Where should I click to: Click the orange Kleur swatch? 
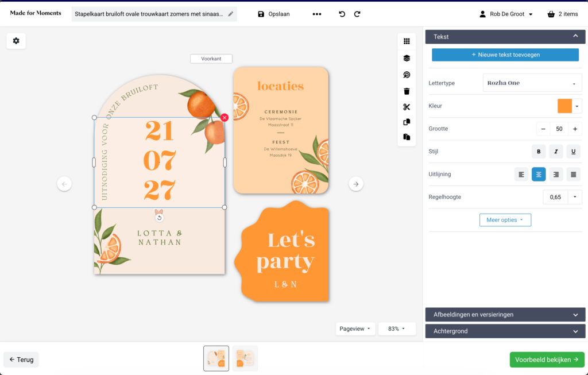564,106
